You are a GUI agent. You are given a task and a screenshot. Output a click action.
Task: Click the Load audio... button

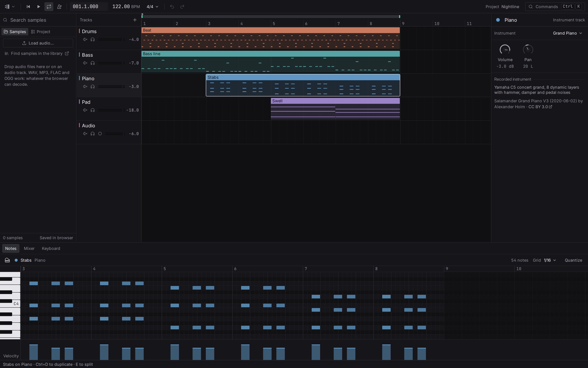pyautogui.click(x=38, y=43)
